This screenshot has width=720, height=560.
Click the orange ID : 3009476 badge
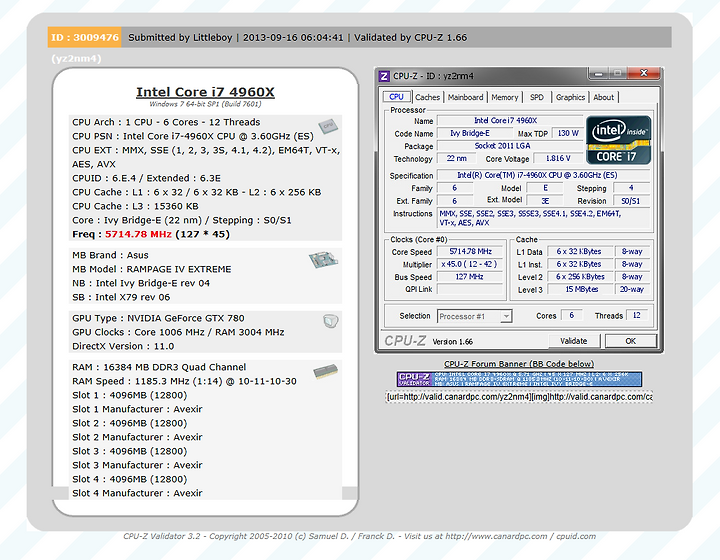tap(84, 37)
